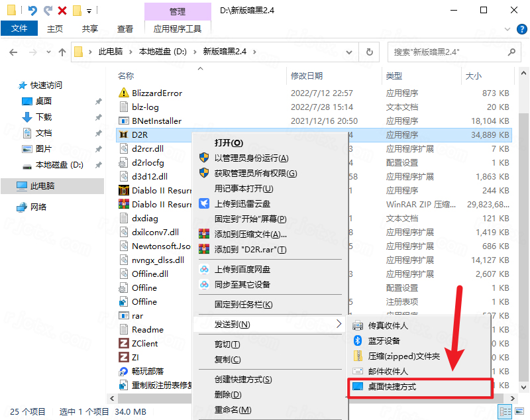Sort files by 大小 column header
The height and width of the screenshot is (420, 530).
(x=474, y=76)
